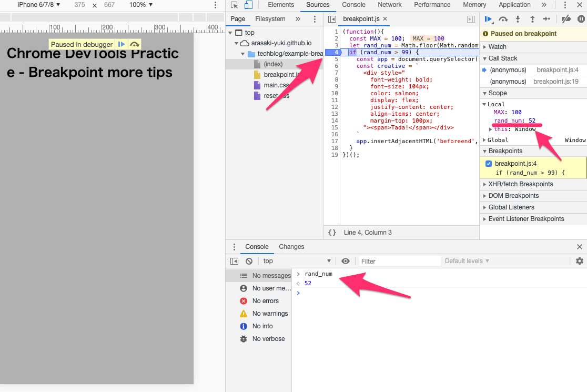
Task: Switch to the Network tab
Action: pos(389,5)
